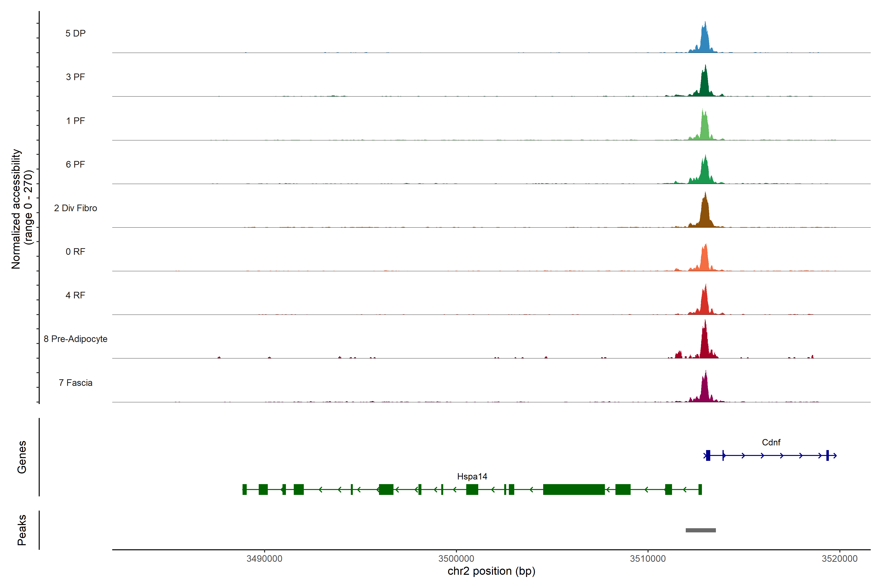Screen dimensions: 882x588
Task: Click the 3490000 axis tick label
Action: pos(264,559)
